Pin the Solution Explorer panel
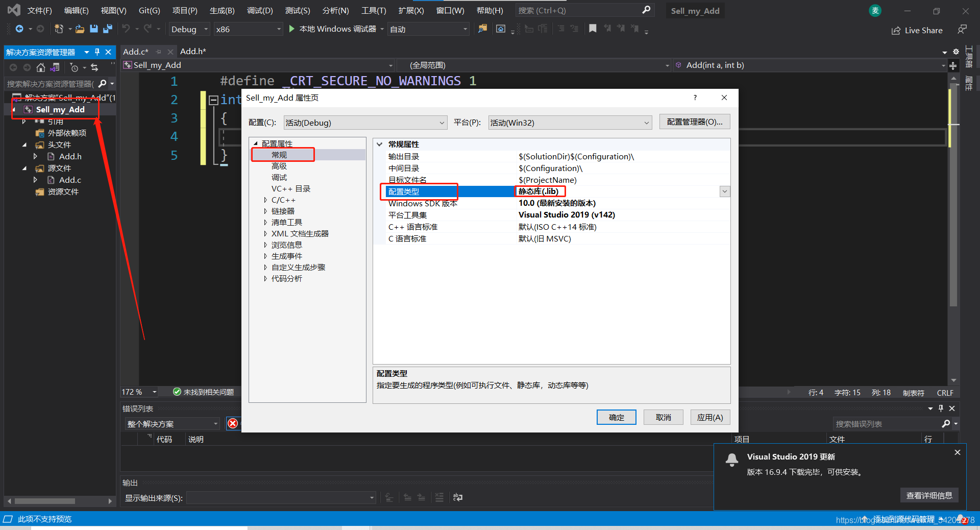980x530 pixels. coord(97,52)
